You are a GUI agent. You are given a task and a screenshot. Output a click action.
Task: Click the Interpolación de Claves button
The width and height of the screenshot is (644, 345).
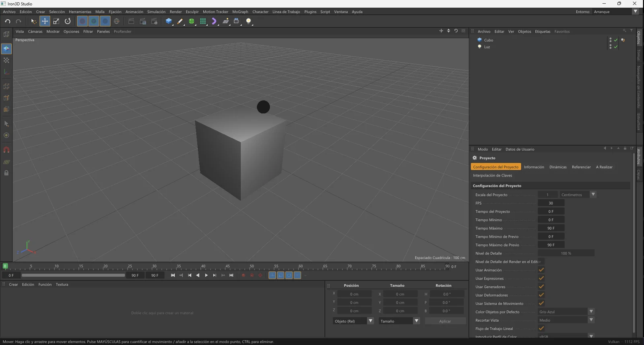493,175
